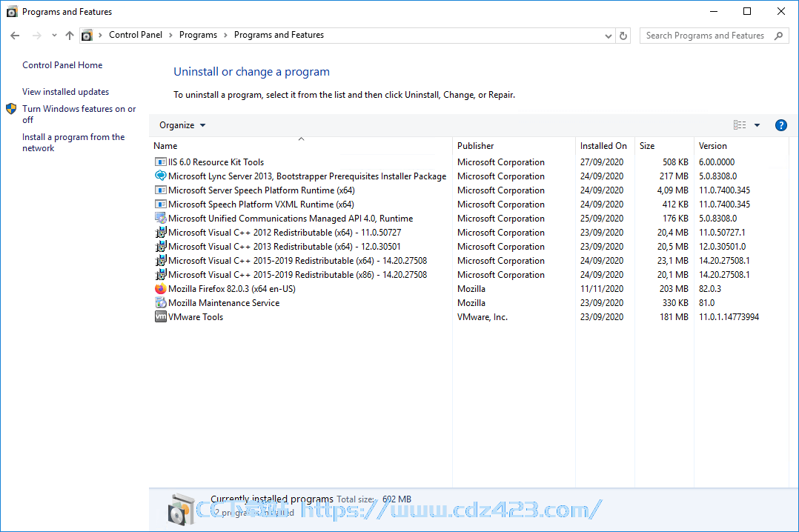Click version 6.00.0000 cell

717,162
